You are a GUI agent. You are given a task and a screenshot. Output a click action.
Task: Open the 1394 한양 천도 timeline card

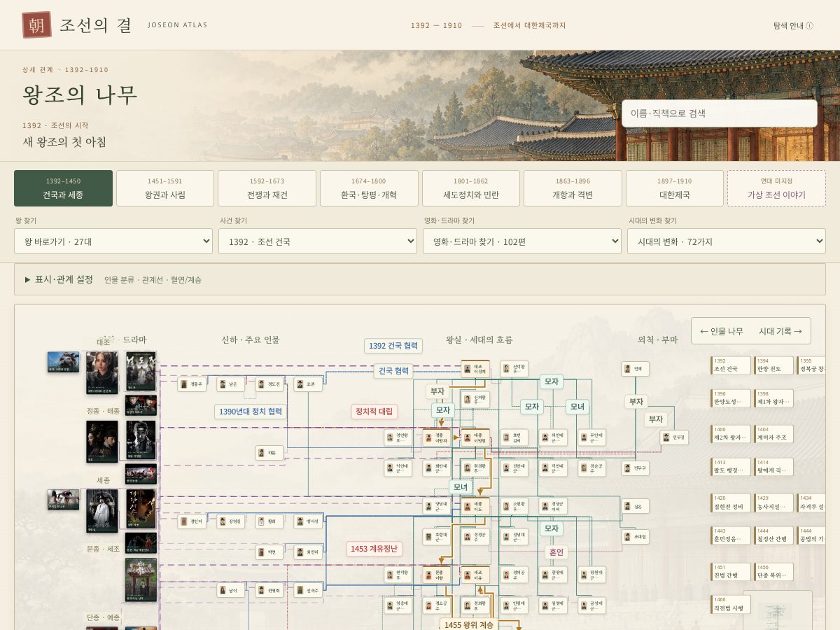774,365
